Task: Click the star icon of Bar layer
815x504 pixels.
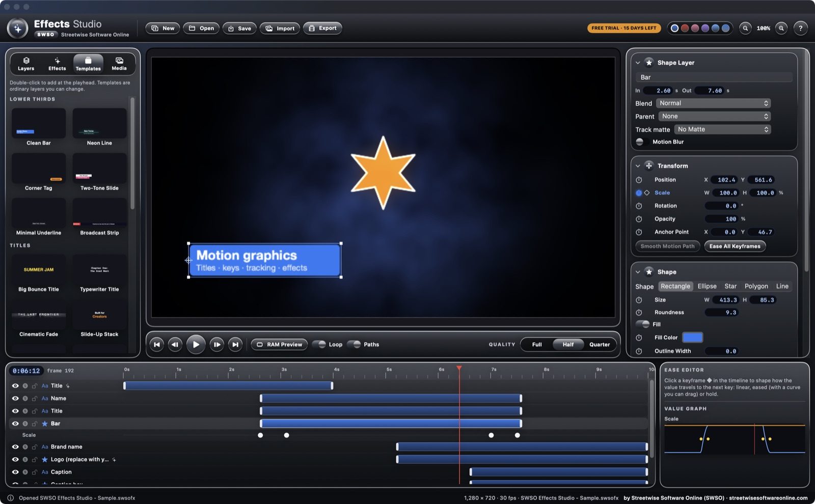Action: click(x=45, y=424)
